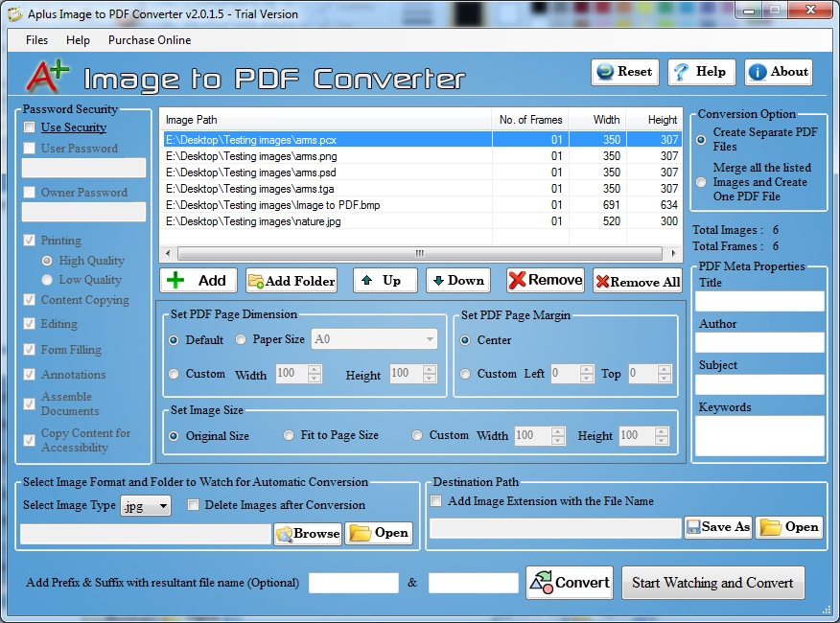Image resolution: width=840 pixels, height=623 pixels.
Task: Browse for watch folder
Action: pos(308,534)
